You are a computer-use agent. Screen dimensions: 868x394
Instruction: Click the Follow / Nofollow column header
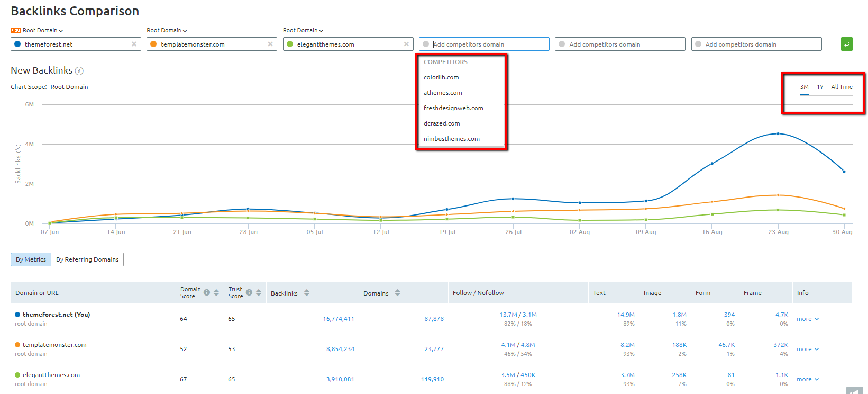click(x=478, y=293)
